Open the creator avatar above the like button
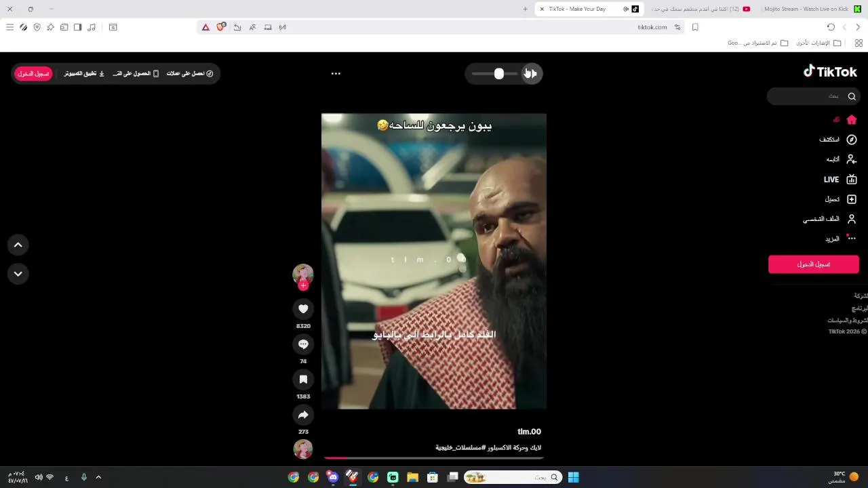Image resolution: width=868 pixels, height=488 pixels. pos(303,274)
